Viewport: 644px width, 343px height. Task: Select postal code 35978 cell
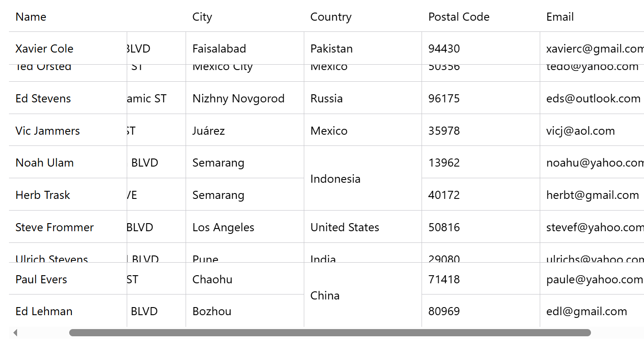(x=481, y=130)
